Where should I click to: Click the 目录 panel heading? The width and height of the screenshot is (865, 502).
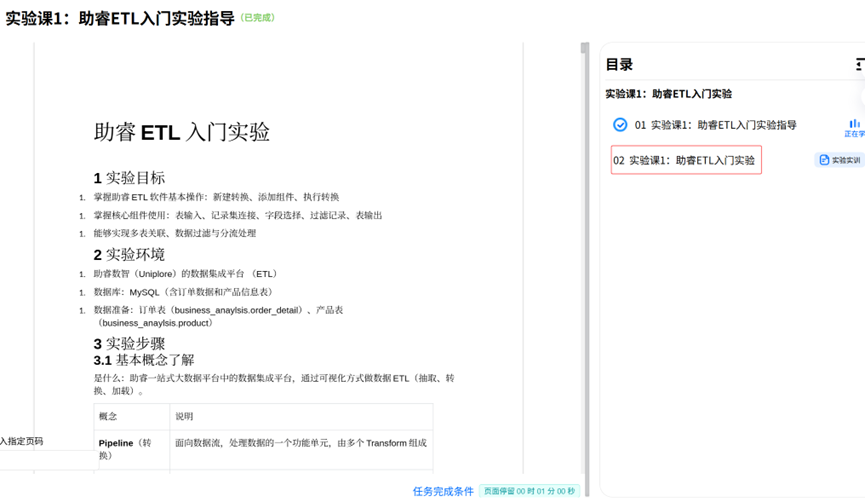point(619,65)
